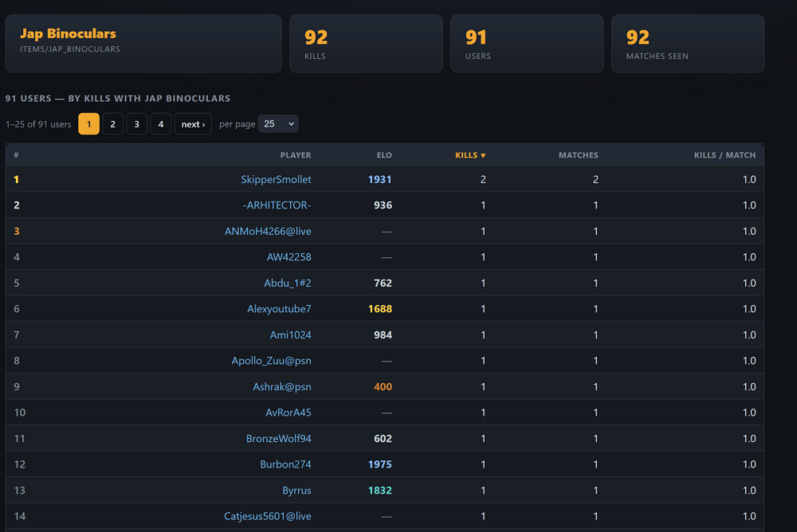Click the ELO value 1832
This screenshot has height=532, width=797.
pyautogui.click(x=379, y=491)
